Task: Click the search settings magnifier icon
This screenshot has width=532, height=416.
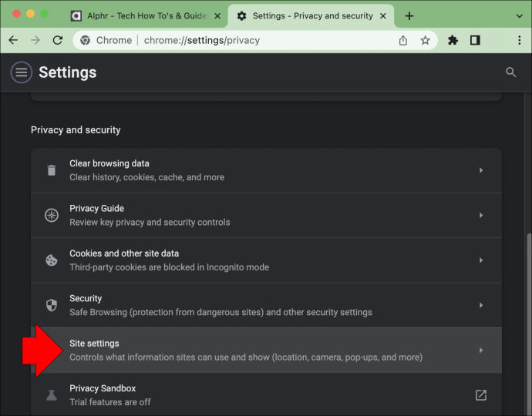Action: click(510, 72)
